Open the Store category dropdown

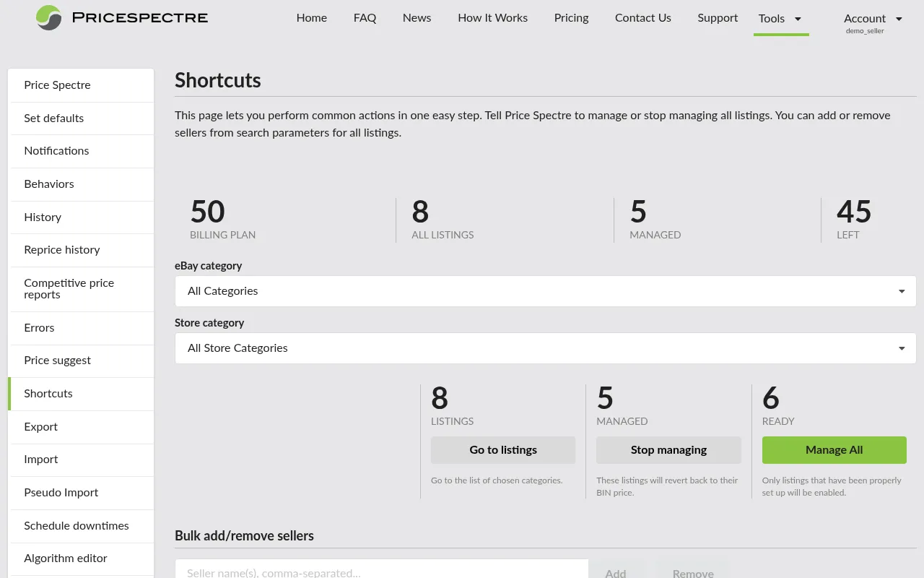(x=545, y=348)
